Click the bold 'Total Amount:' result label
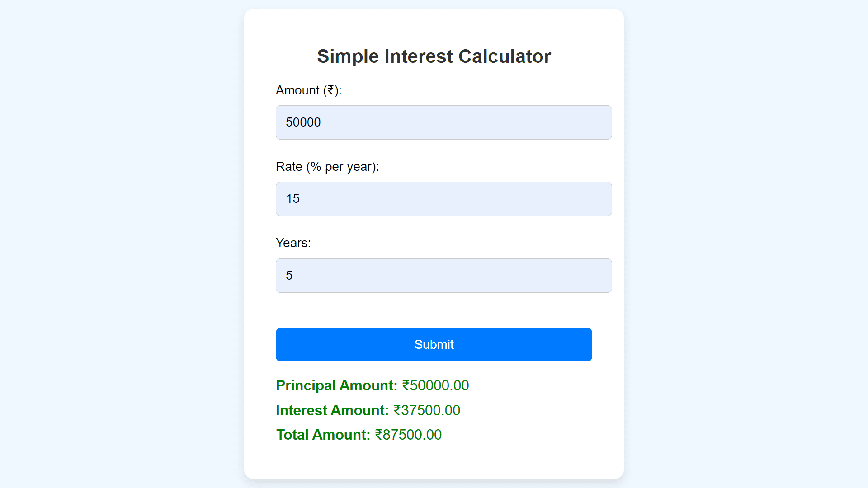 (323, 435)
